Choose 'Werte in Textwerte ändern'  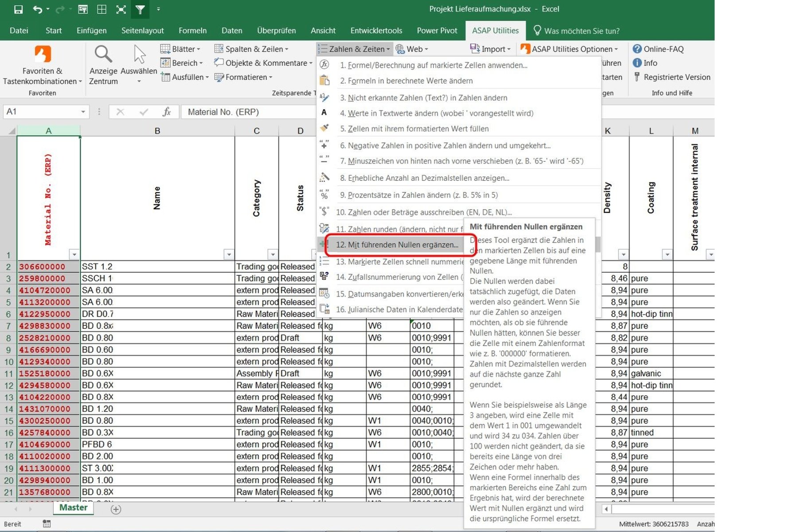click(458, 113)
